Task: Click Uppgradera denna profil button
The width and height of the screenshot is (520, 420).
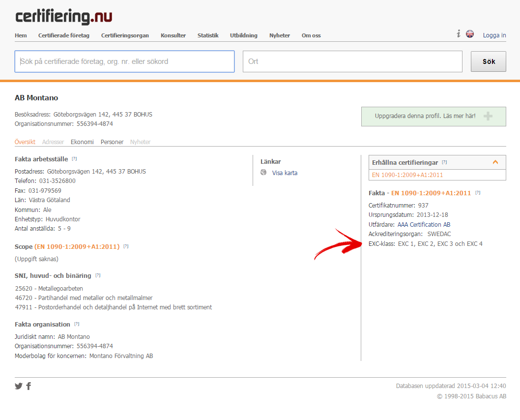Action: [433, 117]
